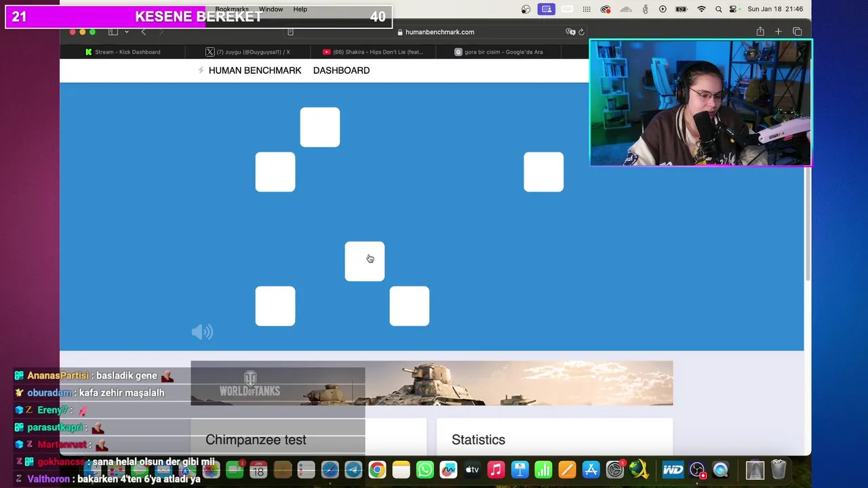Switch to Shakira Hips Don't Lie tab
The height and width of the screenshot is (488, 868).
[x=374, y=52]
